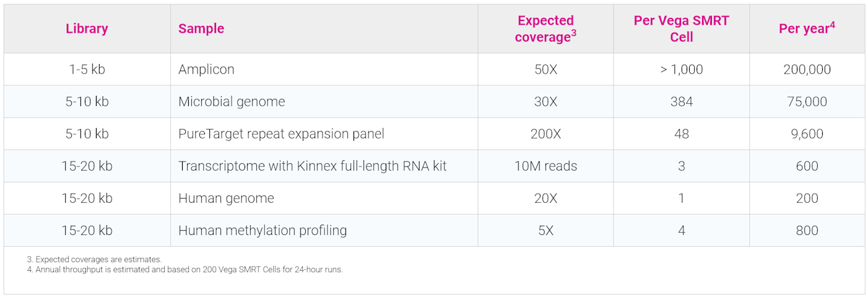868x295 pixels.
Task: Select the Human genome cell
Action: [226, 198]
